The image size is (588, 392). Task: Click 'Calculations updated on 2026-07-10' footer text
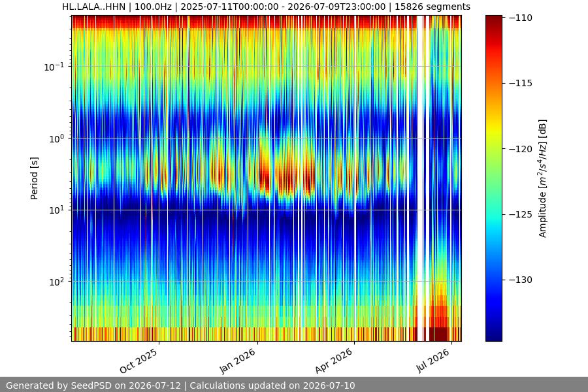click(x=272, y=385)
